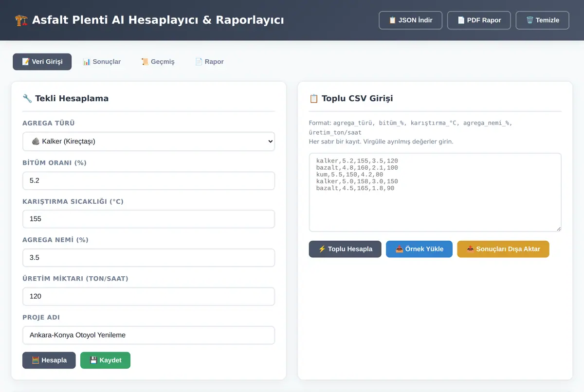This screenshot has width=584, height=392.
Task: Export using Sonuçları Dışa Aktar
Action: (x=503, y=249)
